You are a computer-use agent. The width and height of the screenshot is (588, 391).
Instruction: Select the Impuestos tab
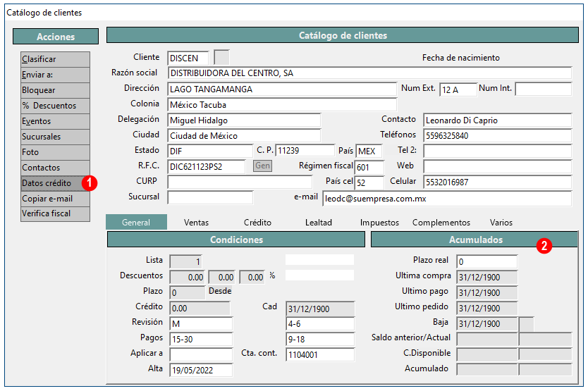coord(379,223)
